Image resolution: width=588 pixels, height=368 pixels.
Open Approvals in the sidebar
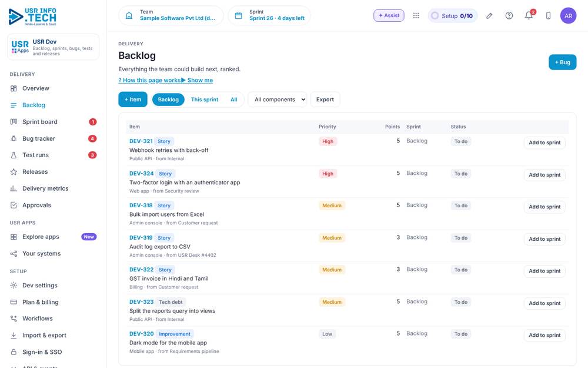(x=54, y=205)
